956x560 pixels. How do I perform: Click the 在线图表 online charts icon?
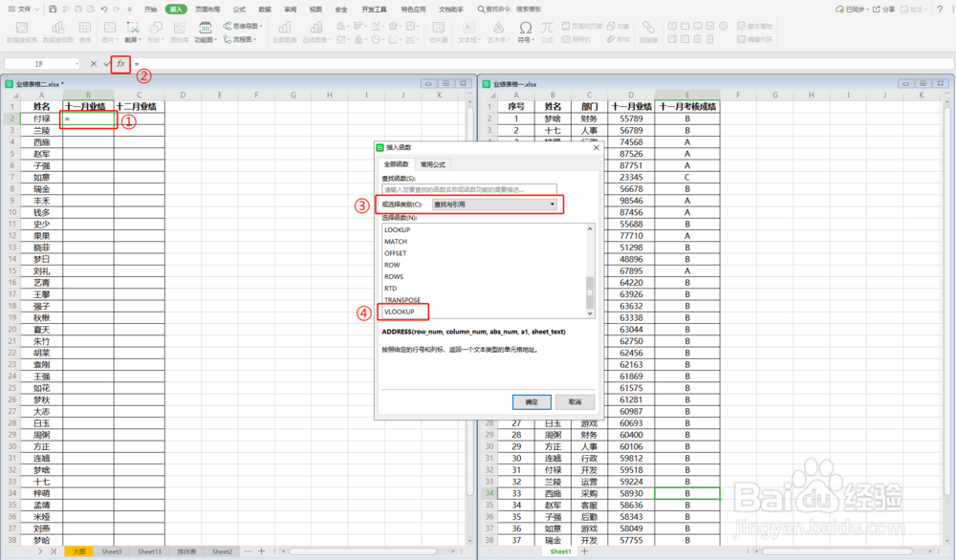pyautogui.click(x=315, y=32)
